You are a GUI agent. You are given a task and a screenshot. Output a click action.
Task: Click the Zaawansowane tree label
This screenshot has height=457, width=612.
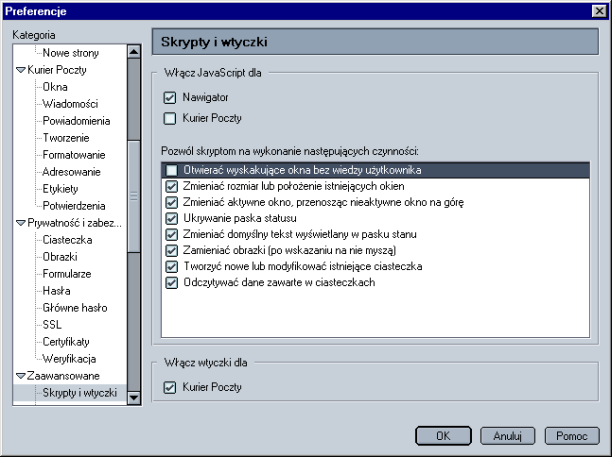63,376
